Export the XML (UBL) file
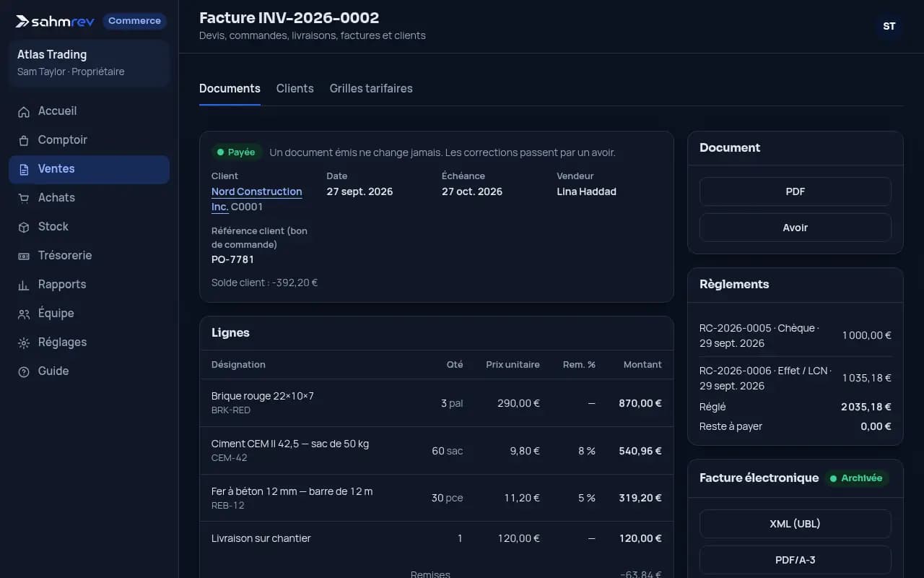924x578 pixels. (x=796, y=524)
